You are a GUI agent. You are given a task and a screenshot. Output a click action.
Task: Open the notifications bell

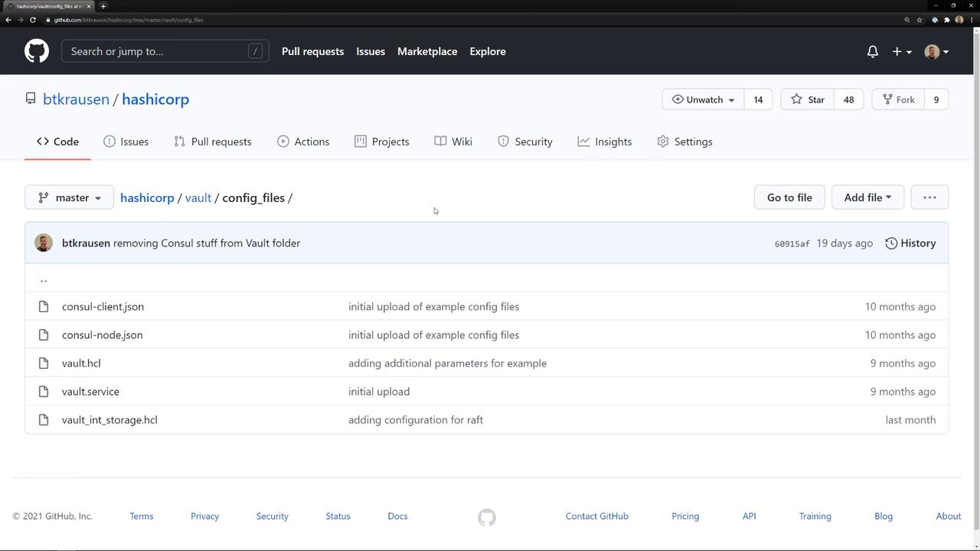[872, 51]
